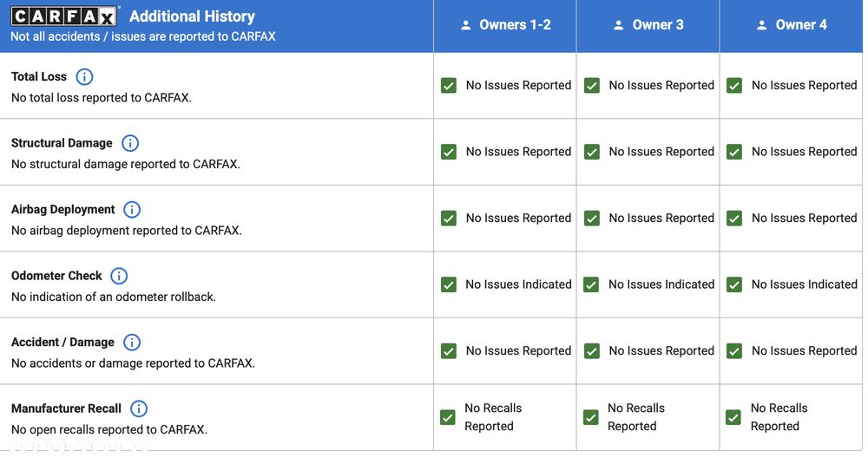This screenshot has width=868, height=464.
Task: Click the Structural Damage row title
Action: click(62, 143)
